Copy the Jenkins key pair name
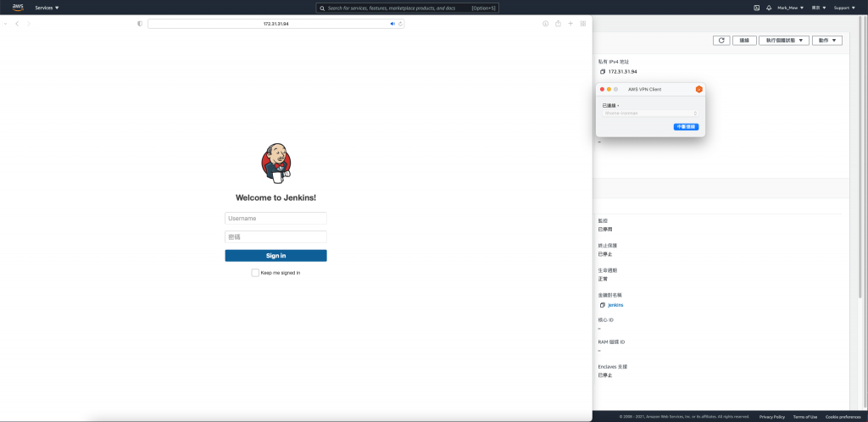The image size is (868, 422). click(x=603, y=305)
